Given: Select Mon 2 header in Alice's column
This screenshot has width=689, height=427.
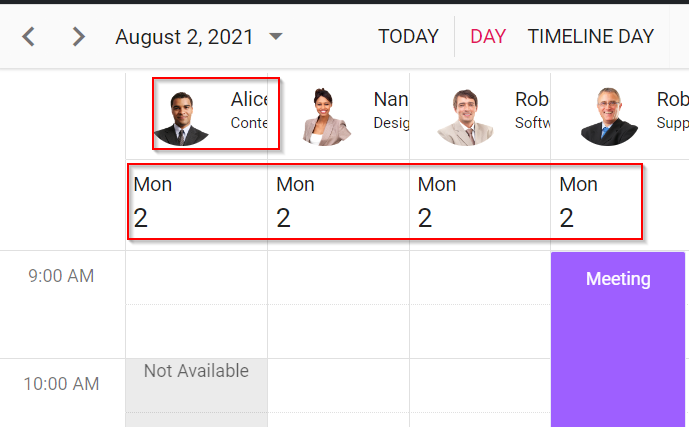Looking at the screenshot, I should pos(196,202).
